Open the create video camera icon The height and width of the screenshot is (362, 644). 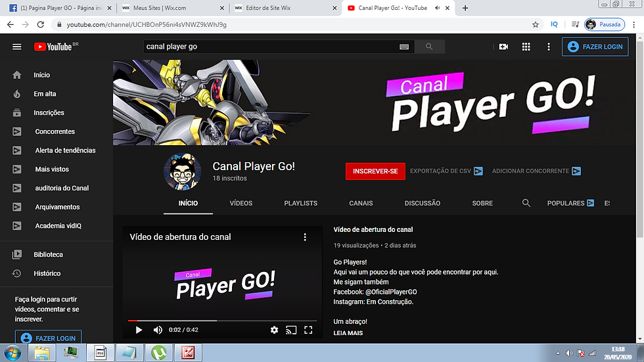coord(503,47)
